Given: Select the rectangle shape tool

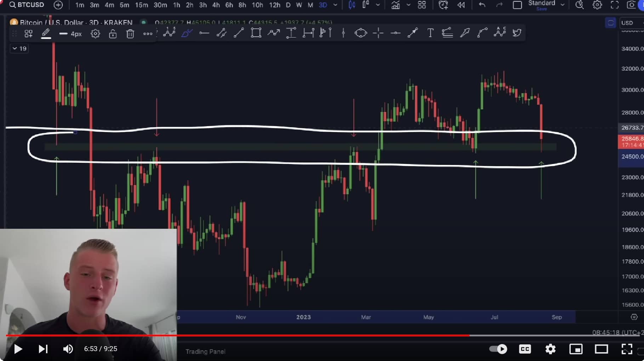Looking at the screenshot, I should point(256,33).
